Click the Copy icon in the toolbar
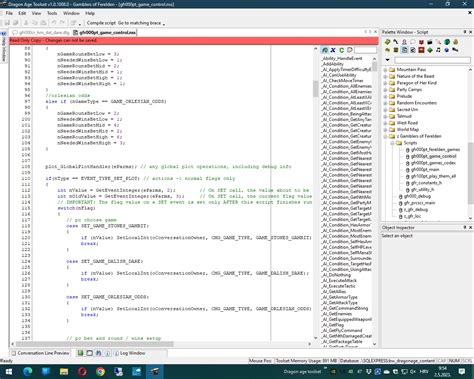474x379 pixels. coord(35,23)
